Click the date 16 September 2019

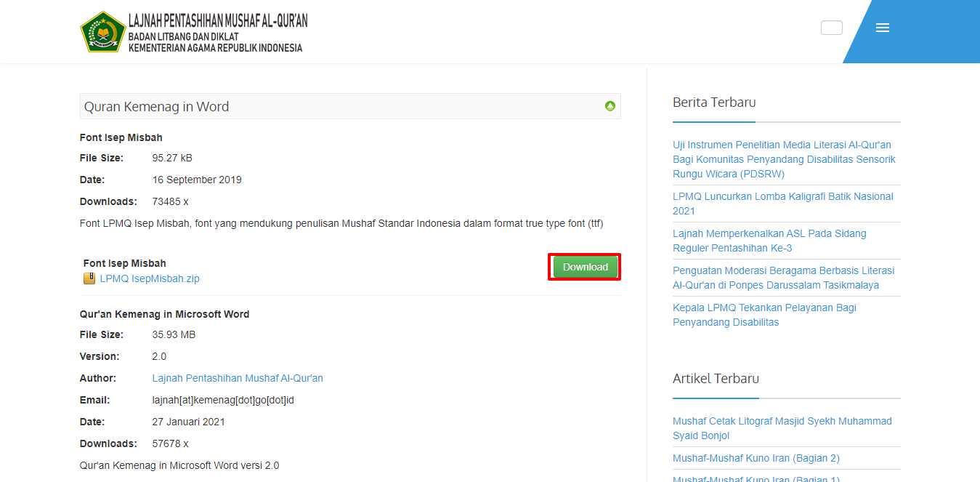[197, 180]
